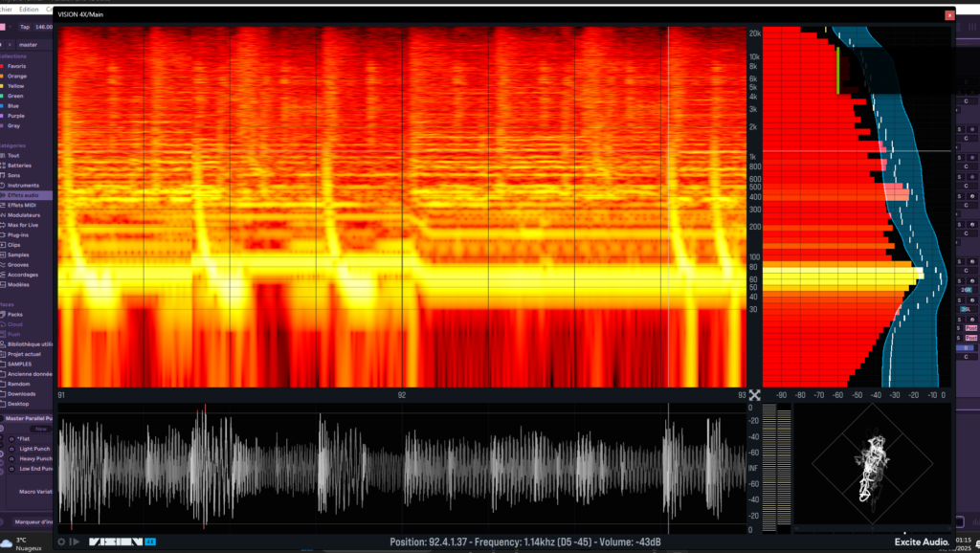
Task: Expand the Desktop folder in browser
Action: coord(18,404)
